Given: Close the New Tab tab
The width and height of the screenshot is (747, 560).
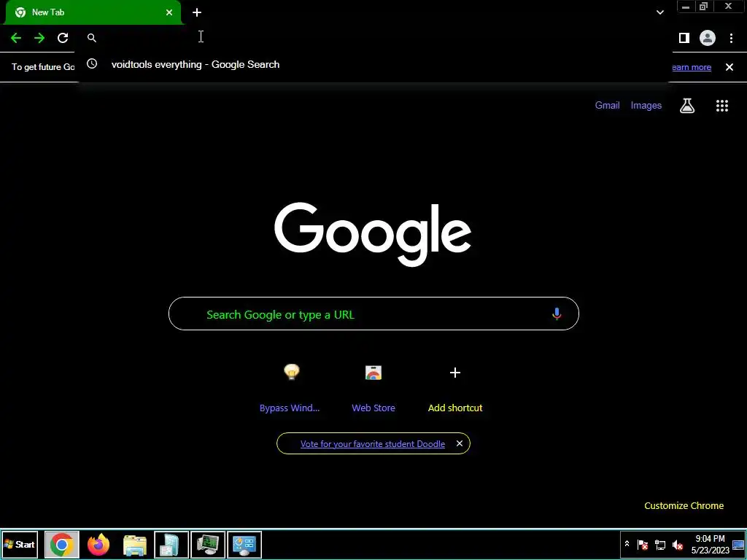Looking at the screenshot, I should tap(169, 12).
